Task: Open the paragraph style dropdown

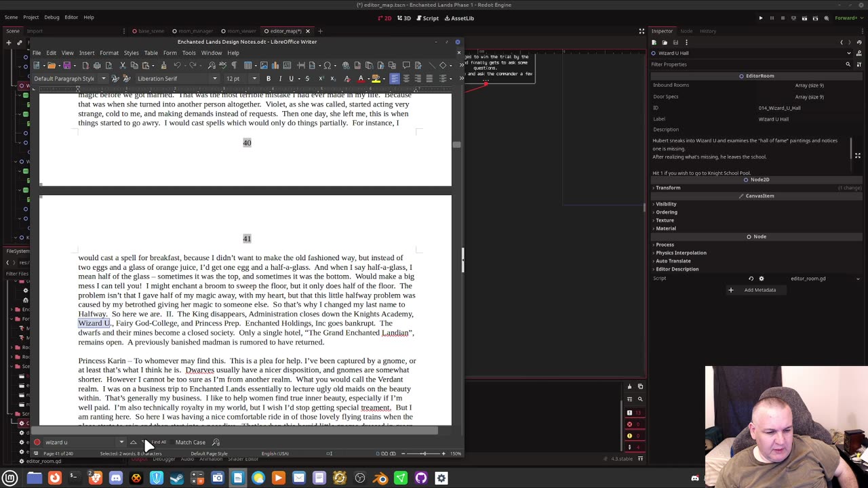Action: coord(103,79)
